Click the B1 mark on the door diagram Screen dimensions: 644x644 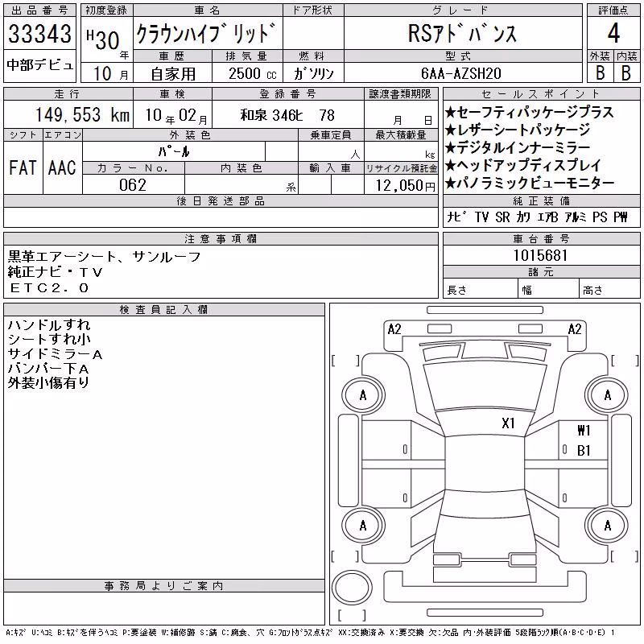(x=584, y=451)
